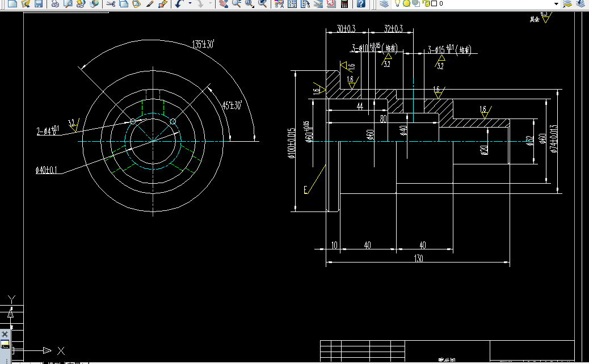Click the 3D DWF globe icon

pyautogui.click(x=94, y=4)
